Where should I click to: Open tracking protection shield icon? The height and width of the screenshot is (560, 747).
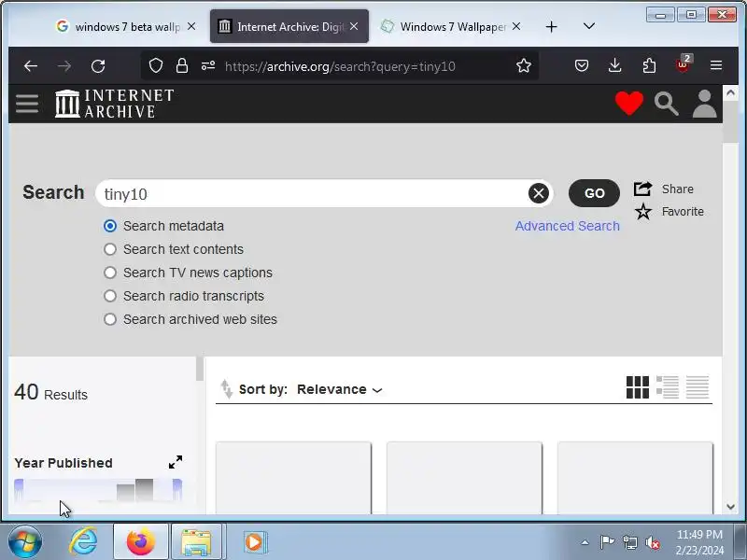coord(156,65)
